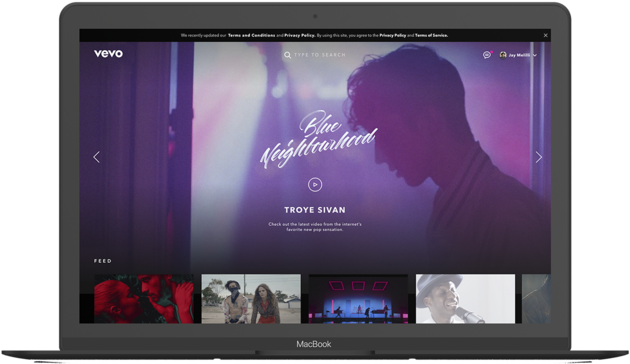Screen dimensions: 630x364
Task: Expand the user account dropdown chevron
Action: click(x=535, y=55)
